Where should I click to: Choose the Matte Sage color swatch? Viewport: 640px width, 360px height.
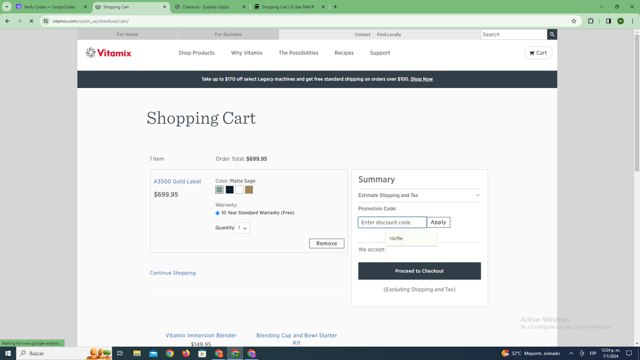(x=219, y=189)
